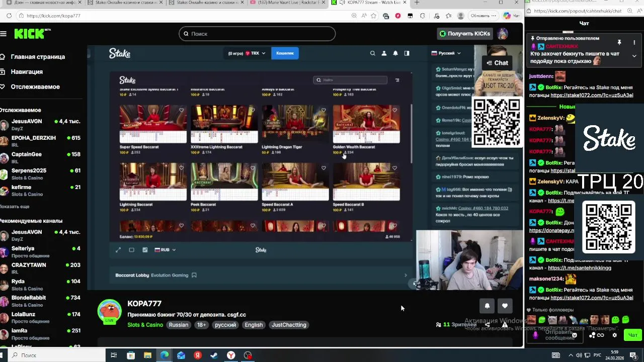Open File Explorer from taskbar
Screen dimensions: 644x362
click(147, 355)
